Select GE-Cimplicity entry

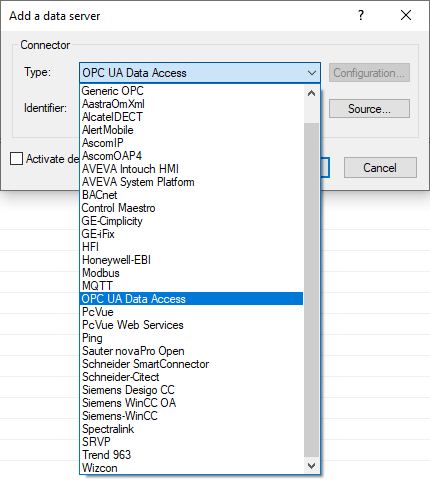pyautogui.click(x=192, y=221)
